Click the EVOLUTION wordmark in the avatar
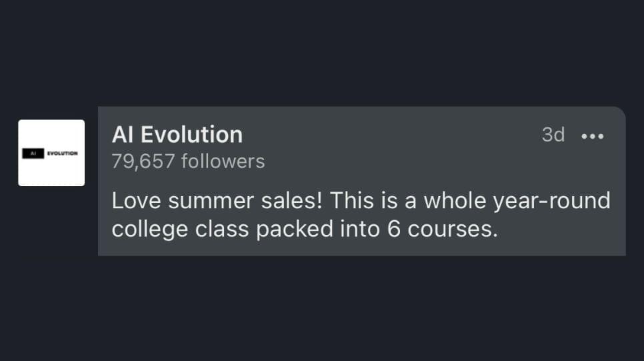 (62, 153)
